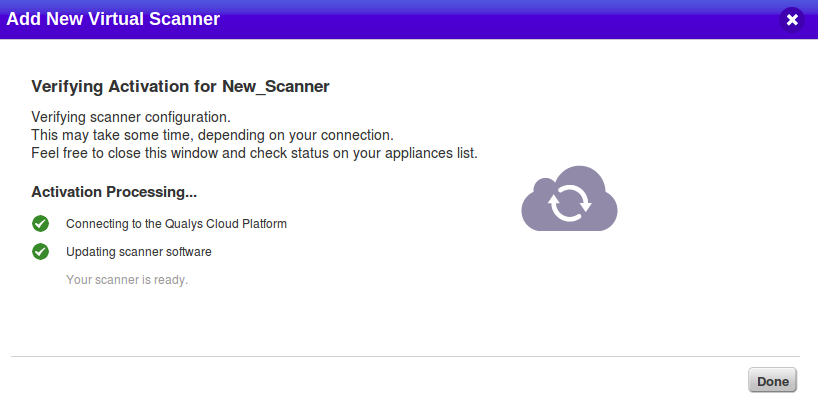
Task: Click the 'Your scanner is ready.' message
Action: (x=127, y=280)
